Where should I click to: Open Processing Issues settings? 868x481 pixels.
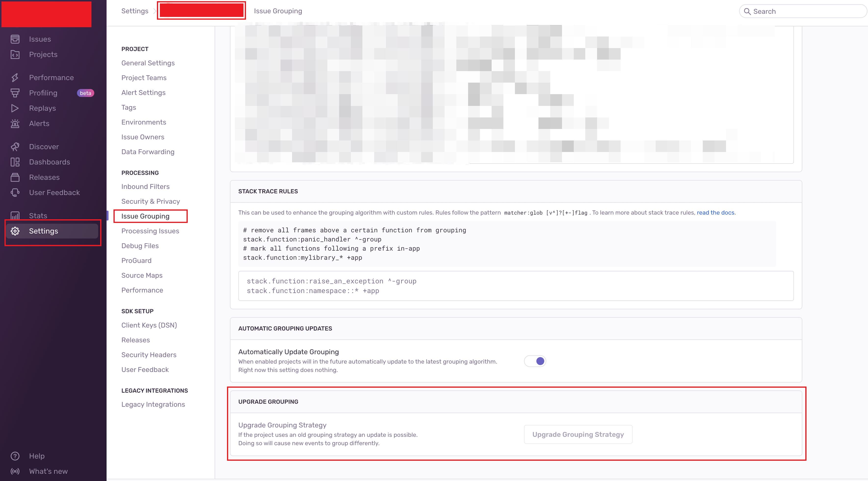coord(150,231)
